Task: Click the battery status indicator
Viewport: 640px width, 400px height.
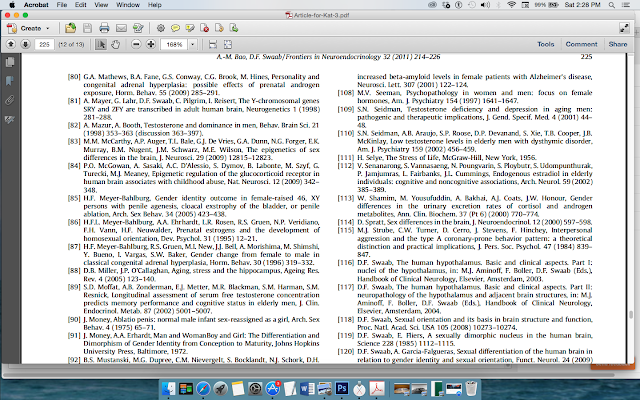Action: point(547,5)
